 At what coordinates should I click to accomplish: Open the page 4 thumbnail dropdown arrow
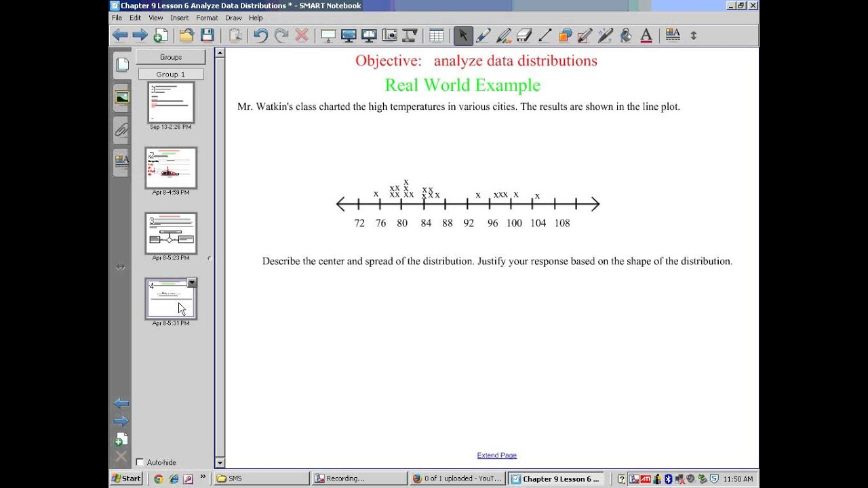coord(192,283)
